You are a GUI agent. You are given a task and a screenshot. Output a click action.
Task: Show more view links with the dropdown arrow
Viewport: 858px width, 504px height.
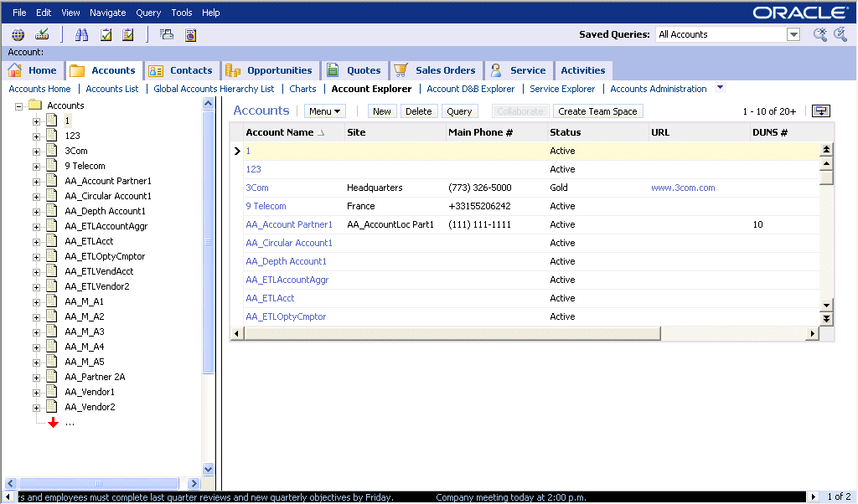coord(720,87)
